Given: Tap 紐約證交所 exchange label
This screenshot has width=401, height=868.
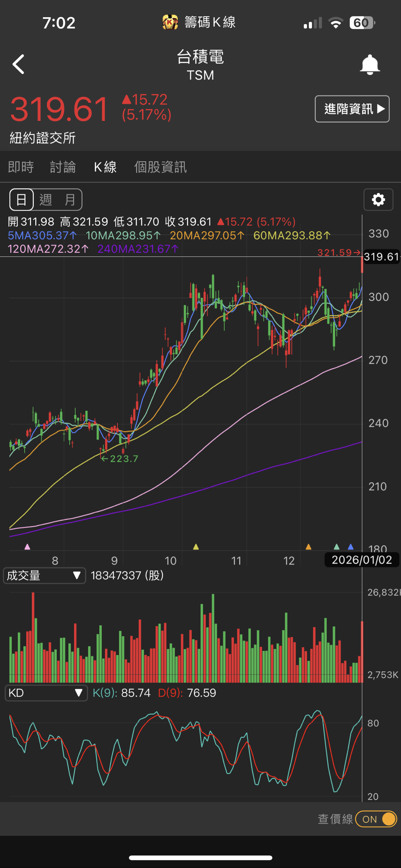Looking at the screenshot, I should coord(42,138).
